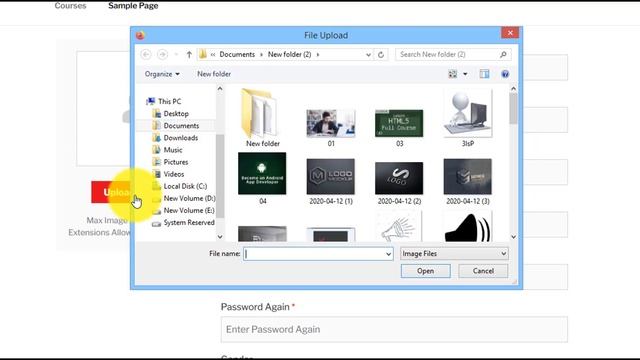Click navigation pane scroll up arrow
The height and width of the screenshot is (360, 640).
[220, 89]
